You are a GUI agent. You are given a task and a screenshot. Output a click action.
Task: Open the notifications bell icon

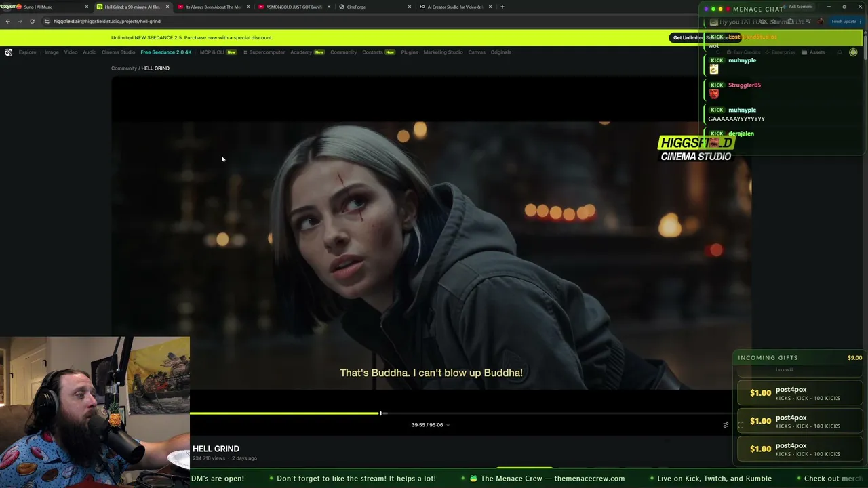point(840,52)
